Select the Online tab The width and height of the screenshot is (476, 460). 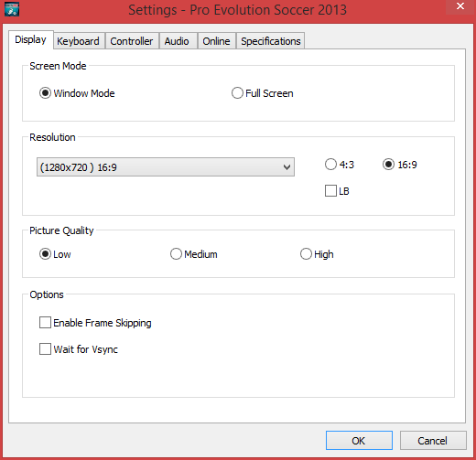tap(216, 41)
